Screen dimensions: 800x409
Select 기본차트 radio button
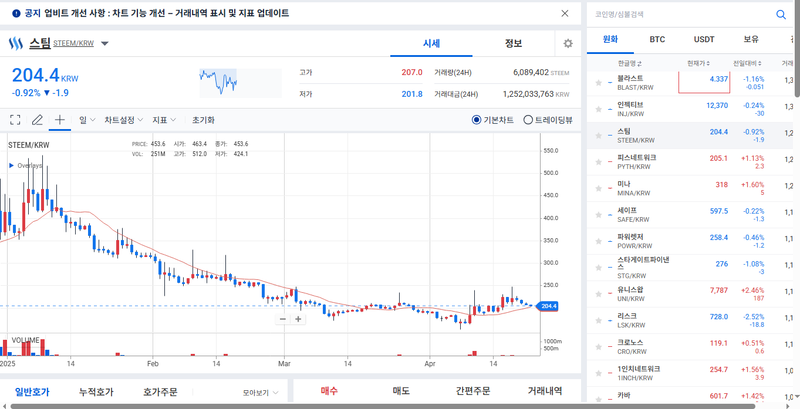tap(477, 120)
